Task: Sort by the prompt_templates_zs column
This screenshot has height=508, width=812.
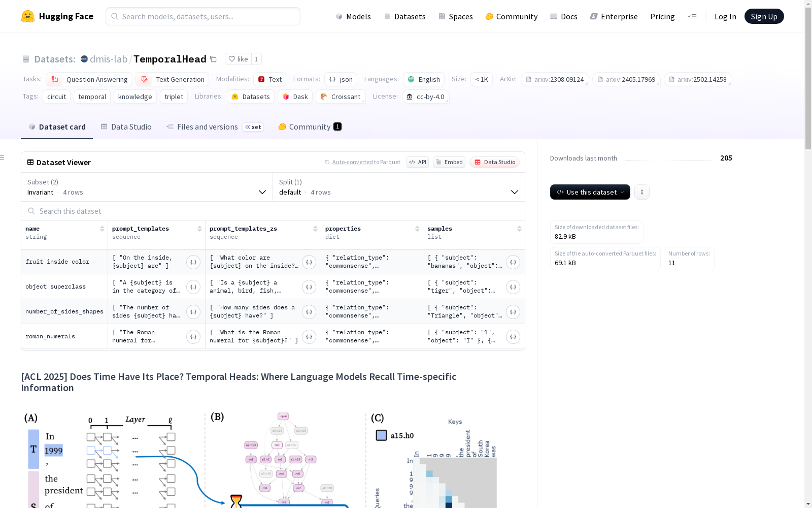Action: click(315, 229)
